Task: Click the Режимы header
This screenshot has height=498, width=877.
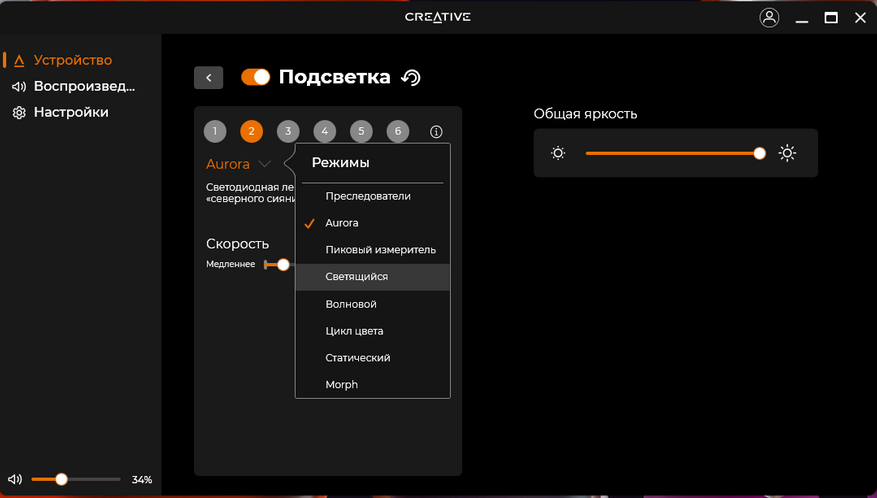Action: coord(341,163)
